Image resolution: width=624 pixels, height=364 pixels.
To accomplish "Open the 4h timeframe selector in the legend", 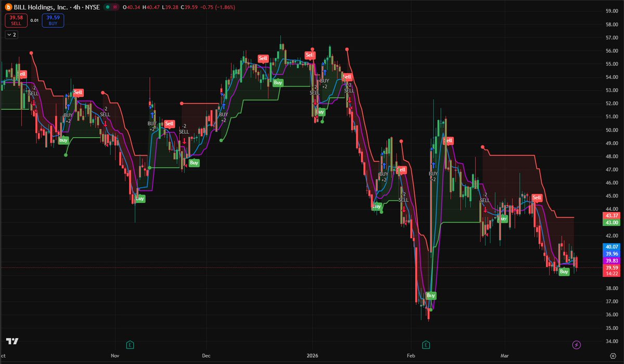I will (76, 7).
